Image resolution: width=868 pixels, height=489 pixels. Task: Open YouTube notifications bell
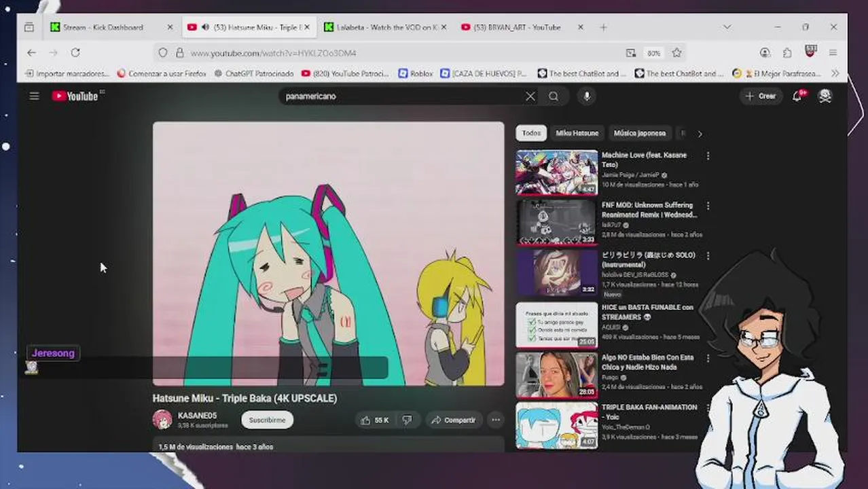797,96
